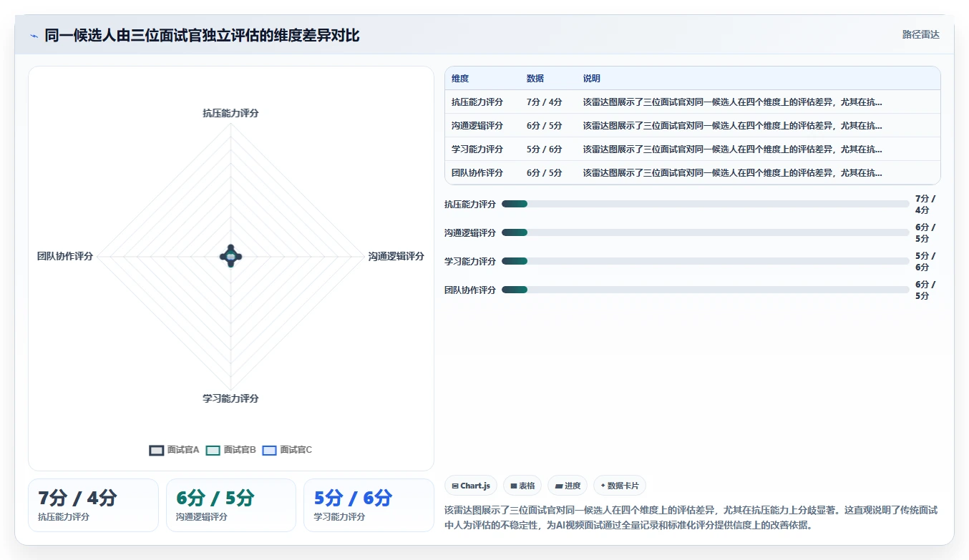Toggle the 面试官C legend swatch
This screenshot has width=969, height=560.
(x=269, y=450)
